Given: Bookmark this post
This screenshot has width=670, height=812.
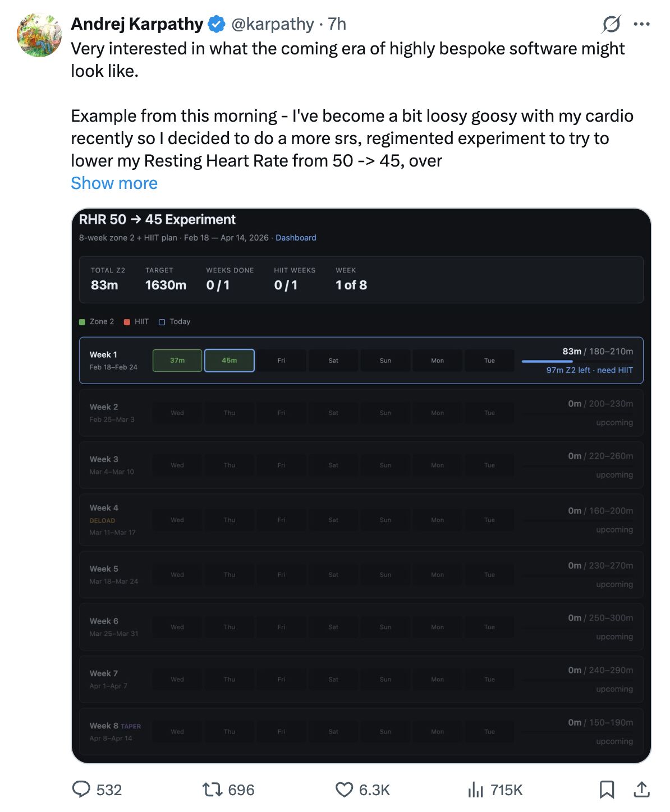Looking at the screenshot, I should coord(607,788).
